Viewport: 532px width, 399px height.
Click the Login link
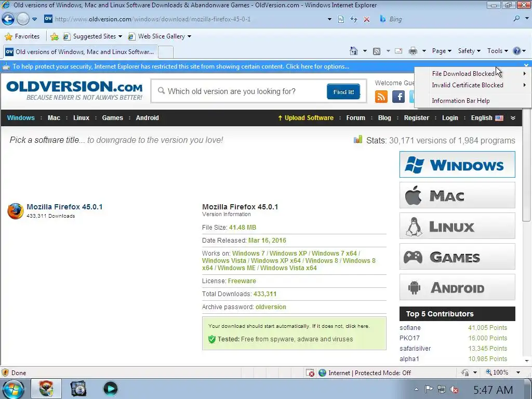(450, 118)
